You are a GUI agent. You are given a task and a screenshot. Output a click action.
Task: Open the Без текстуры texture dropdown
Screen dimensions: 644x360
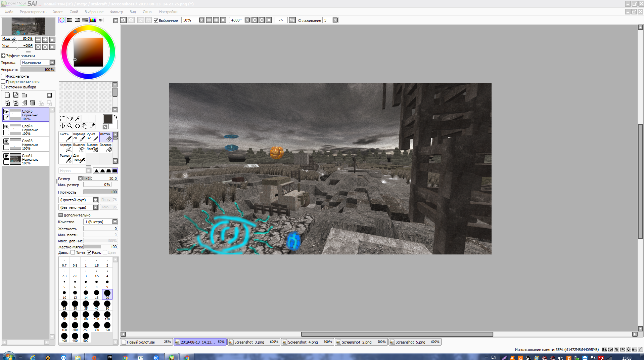(x=95, y=207)
